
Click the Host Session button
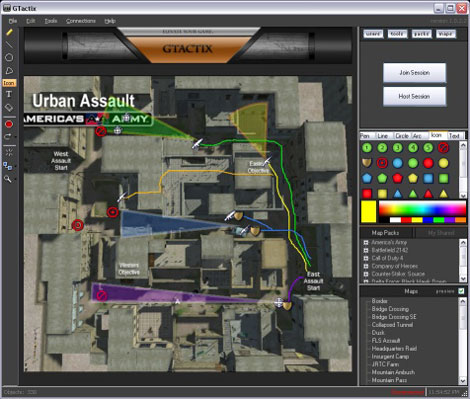pos(414,96)
